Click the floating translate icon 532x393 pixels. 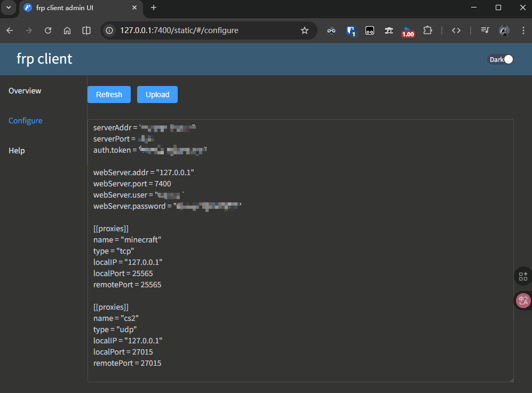pyautogui.click(x=523, y=301)
